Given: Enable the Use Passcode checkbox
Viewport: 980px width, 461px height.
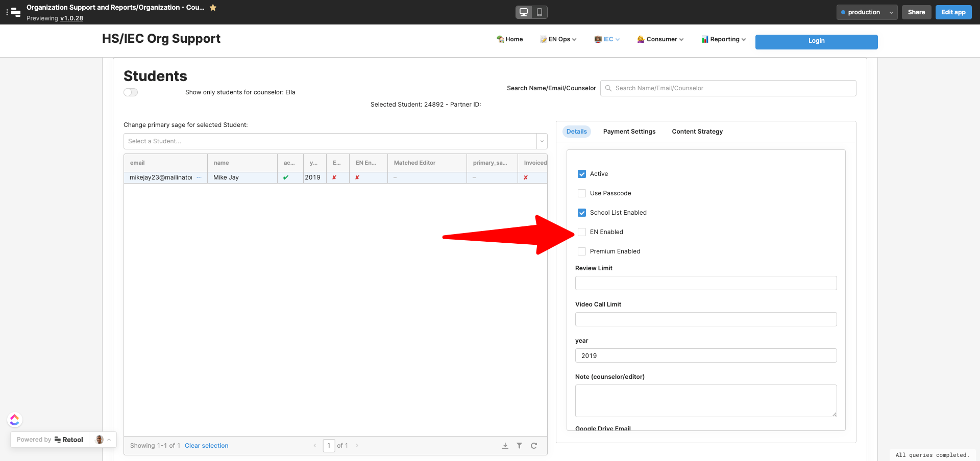Looking at the screenshot, I should 582,193.
